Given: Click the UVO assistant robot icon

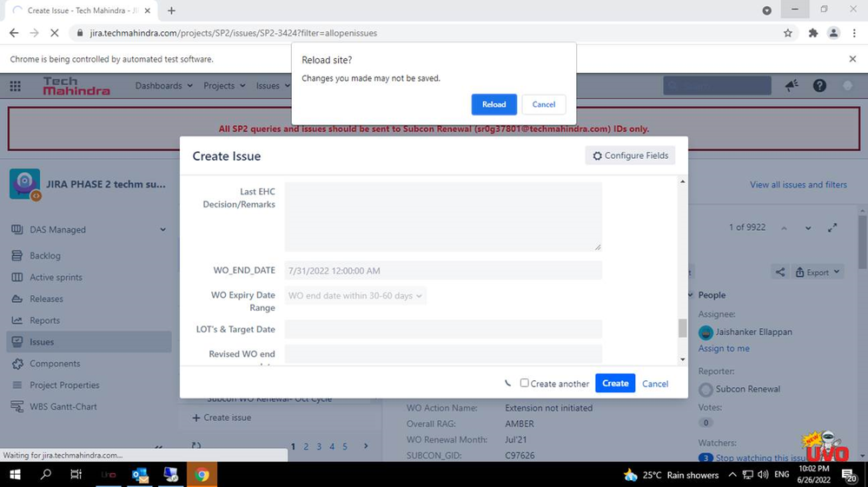Looking at the screenshot, I should click(x=826, y=447).
